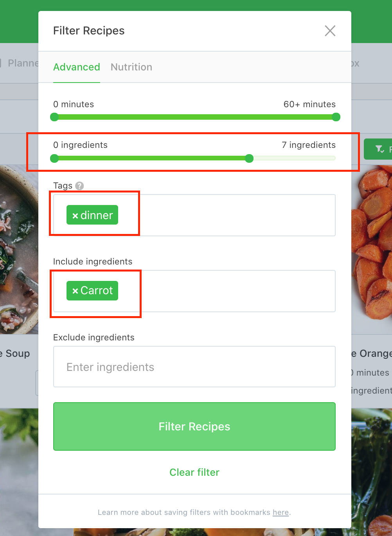Click the 60+ minutes slider handle
This screenshot has width=392, height=536.
coord(336,117)
